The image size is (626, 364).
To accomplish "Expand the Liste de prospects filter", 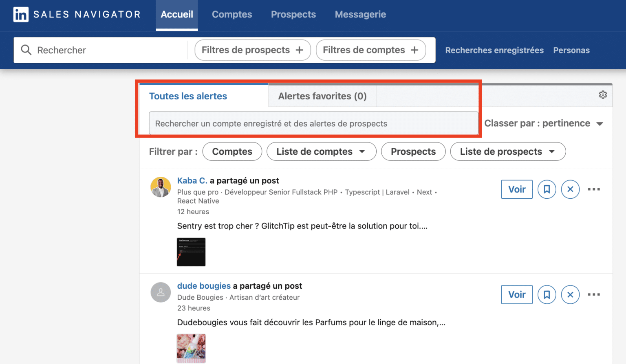I will pos(507,151).
